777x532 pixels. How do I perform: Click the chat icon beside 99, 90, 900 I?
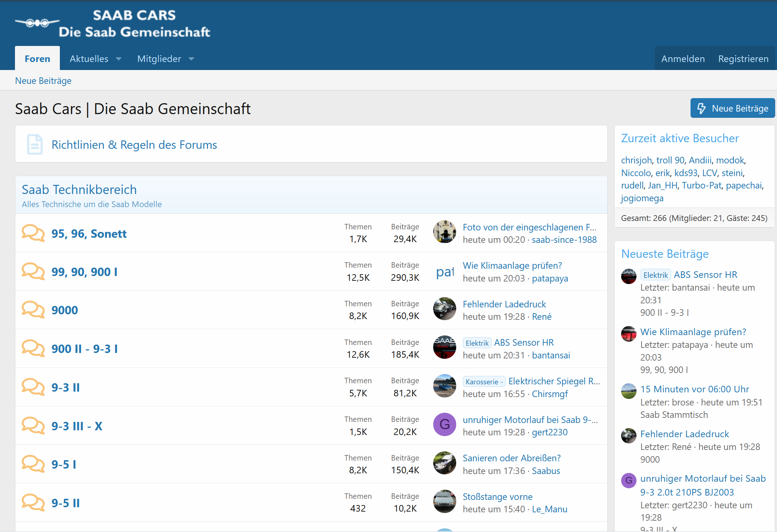point(33,272)
